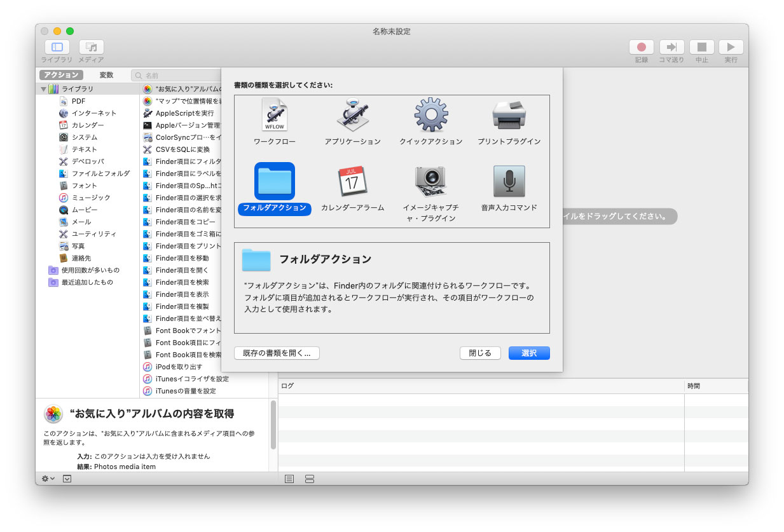The width and height of the screenshot is (784, 532).
Task: Select the ミュージック library category
Action: 85,198
